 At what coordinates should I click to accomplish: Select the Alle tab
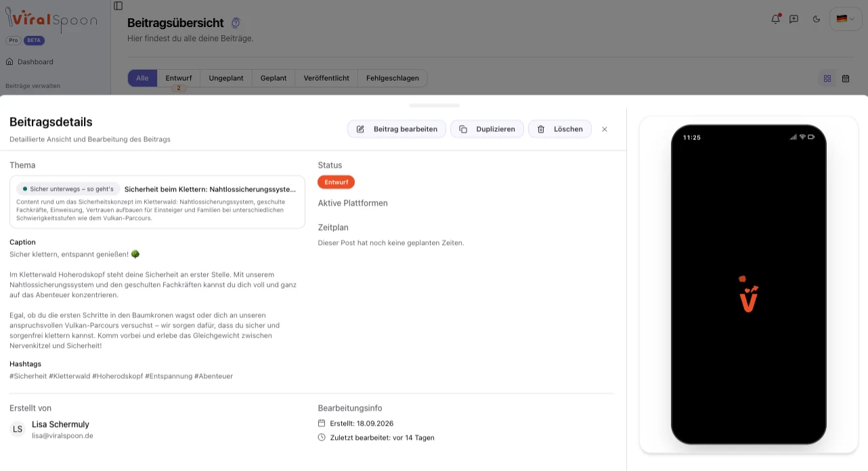(x=142, y=78)
